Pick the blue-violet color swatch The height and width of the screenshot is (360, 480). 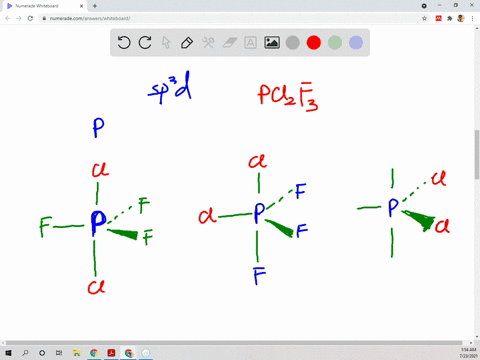point(356,43)
